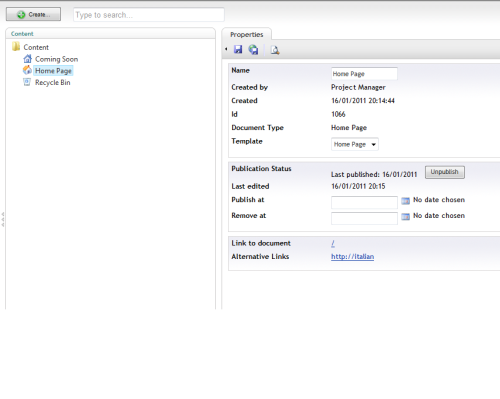The width and height of the screenshot is (500, 399).
Task: Click the Last published date text
Action: (374, 174)
